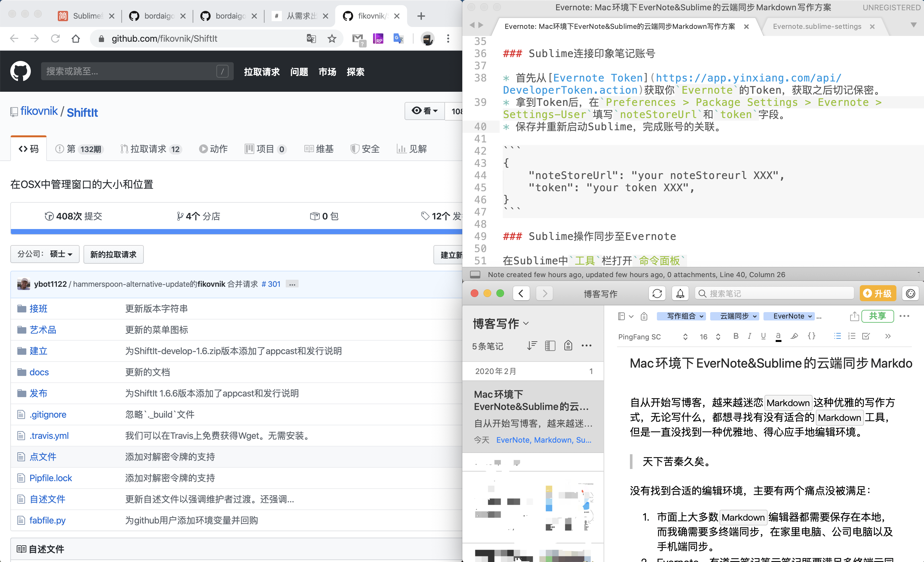The image size is (924, 562).
Task: Switch to the Sublime Chrome tab
Action: [x=86, y=16]
